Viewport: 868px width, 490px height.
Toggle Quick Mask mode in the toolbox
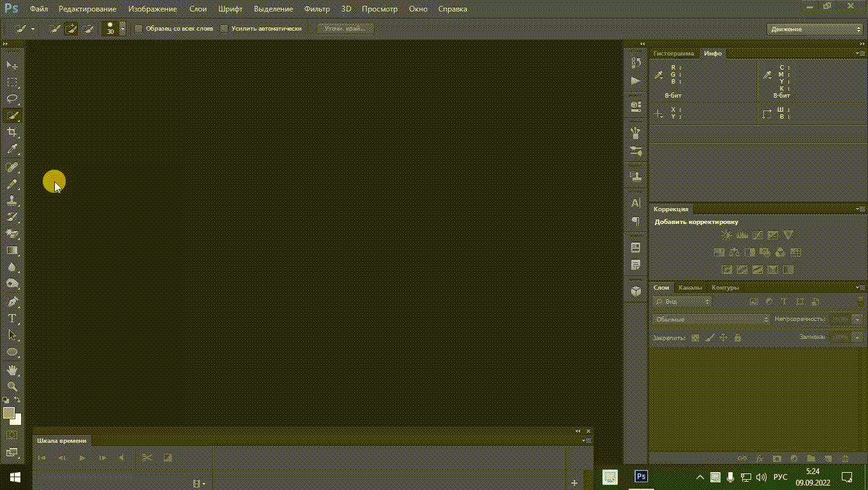pos(12,434)
